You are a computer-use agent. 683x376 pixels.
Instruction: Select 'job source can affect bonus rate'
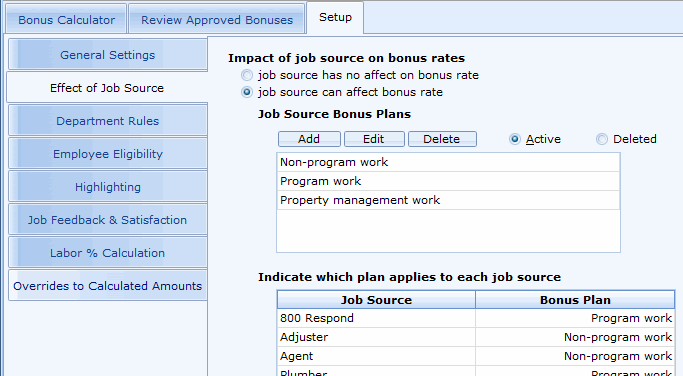click(247, 92)
